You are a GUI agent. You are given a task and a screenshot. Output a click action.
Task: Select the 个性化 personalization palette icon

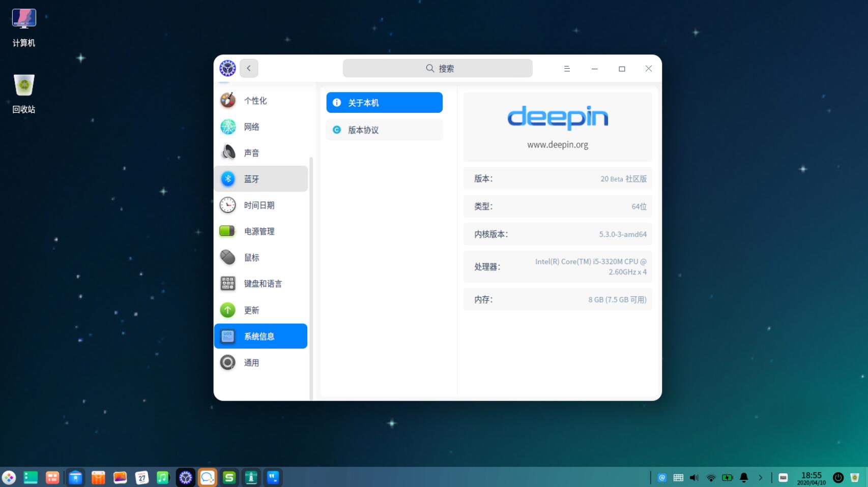click(x=227, y=100)
